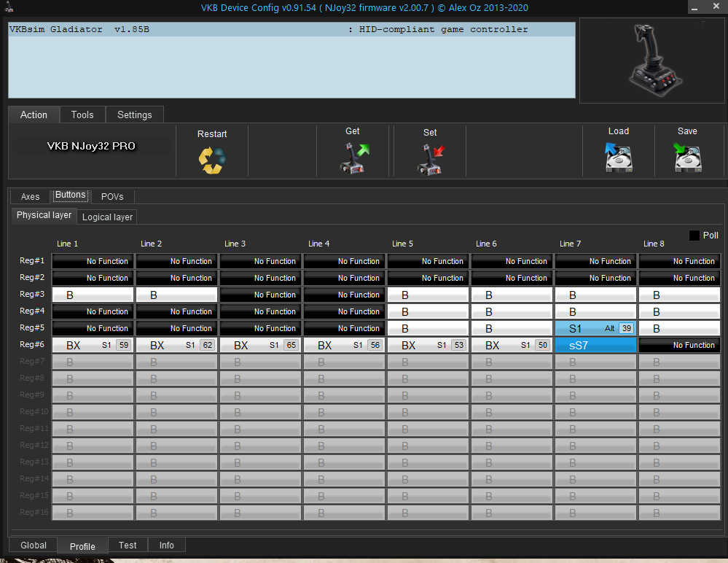Screen dimensions: 728x563
Task: Click Reg#4 Line 5 B cell
Action: pyautogui.click(x=428, y=311)
